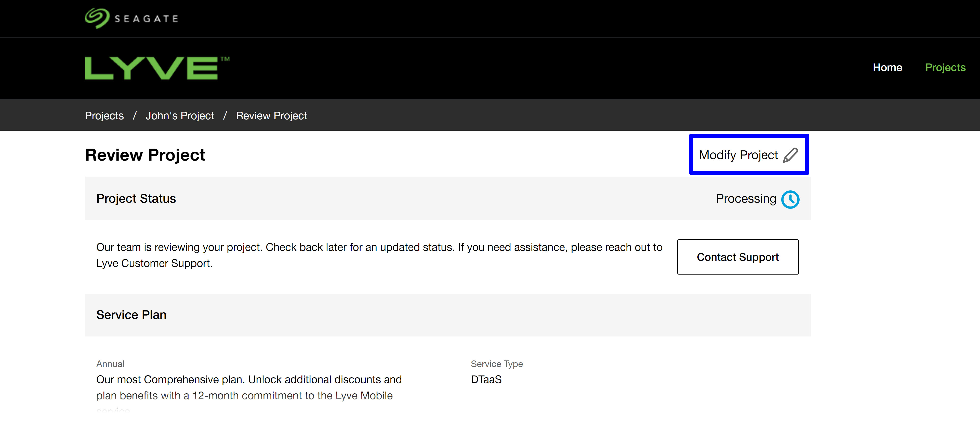Click the Service Type label
Viewport: 980px width, 428px height.
pyautogui.click(x=496, y=364)
